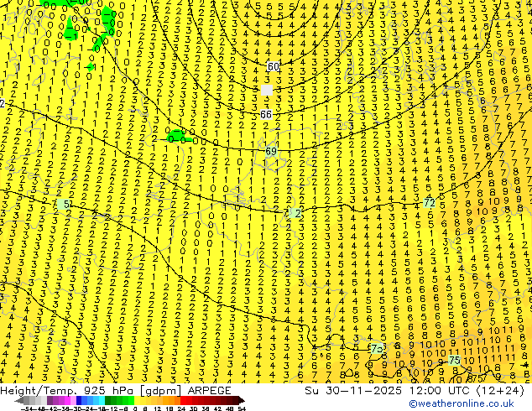Click the 60 contour height label
Screen dimensions: 532x411
pos(273,66)
